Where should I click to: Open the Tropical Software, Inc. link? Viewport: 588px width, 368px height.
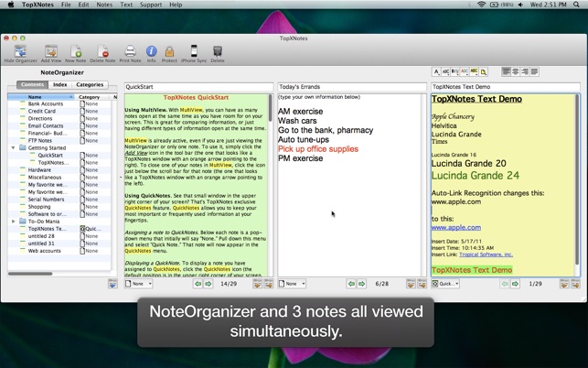(486, 254)
